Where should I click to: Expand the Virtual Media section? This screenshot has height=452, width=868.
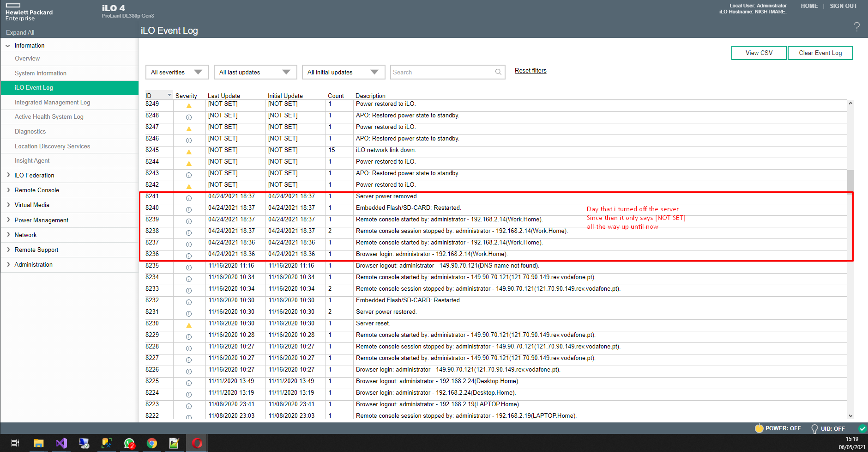pyautogui.click(x=8, y=205)
